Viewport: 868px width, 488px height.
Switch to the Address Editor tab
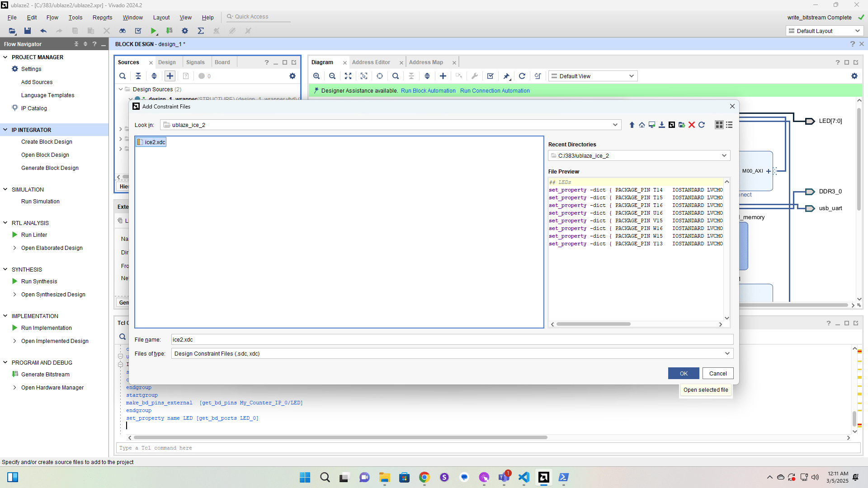point(371,62)
